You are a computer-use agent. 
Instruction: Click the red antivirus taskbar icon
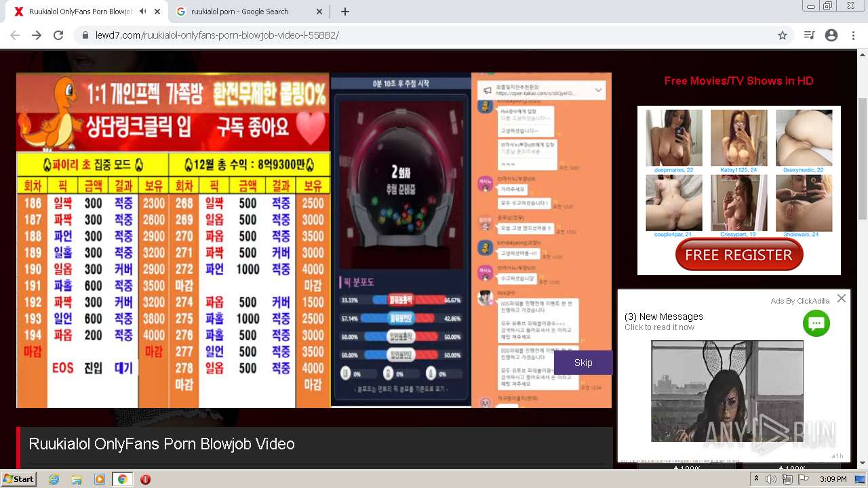(145, 479)
